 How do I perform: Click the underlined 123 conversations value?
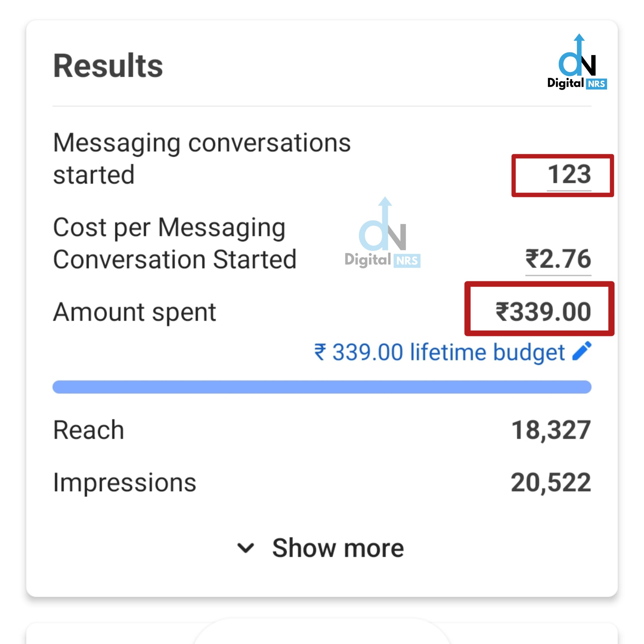(x=569, y=175)
